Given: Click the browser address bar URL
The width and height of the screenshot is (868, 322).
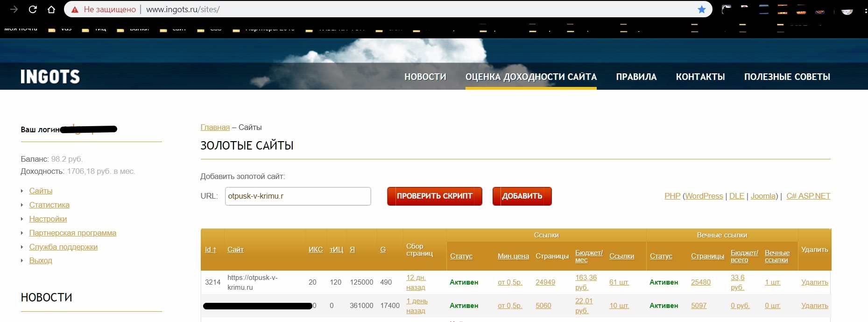Looking at the screenshot, I should tap(183, 9).
